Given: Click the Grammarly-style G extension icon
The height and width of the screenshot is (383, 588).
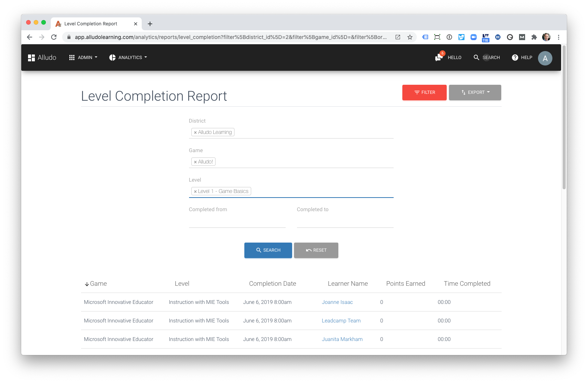Looking at the screenshot, I should (x=510, y=37).
